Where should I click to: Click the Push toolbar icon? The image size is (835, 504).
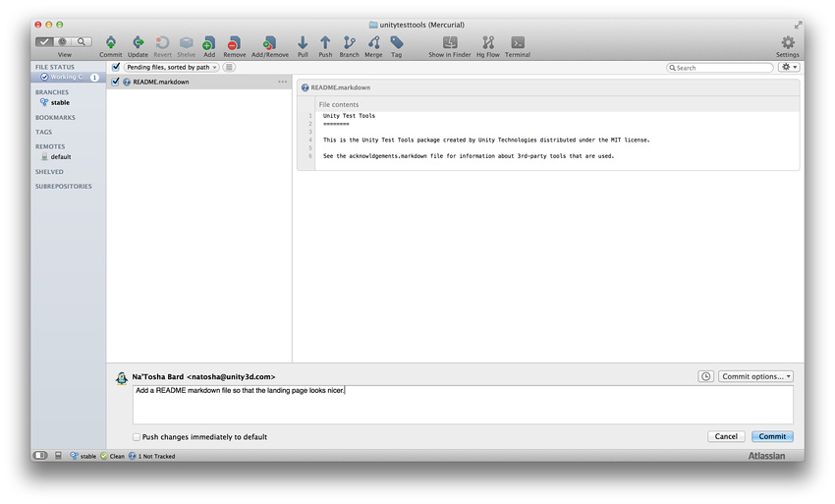pyautogui.click(x=325, y=43)
